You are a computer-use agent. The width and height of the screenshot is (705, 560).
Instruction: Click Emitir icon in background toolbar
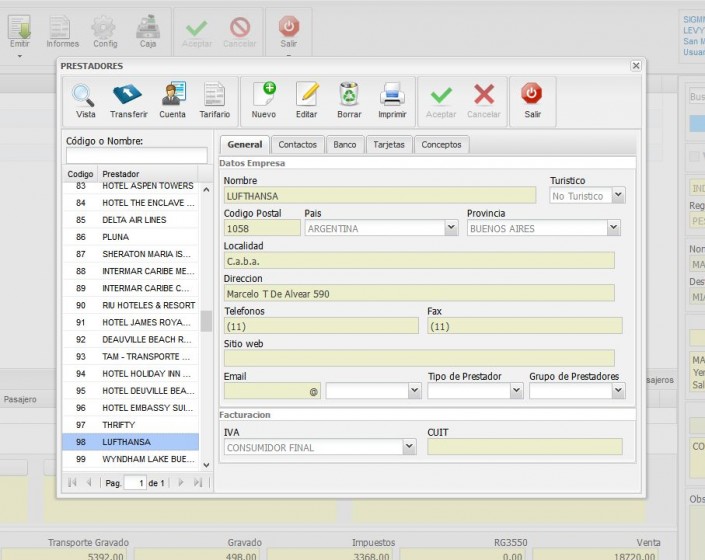click(19, 31)
